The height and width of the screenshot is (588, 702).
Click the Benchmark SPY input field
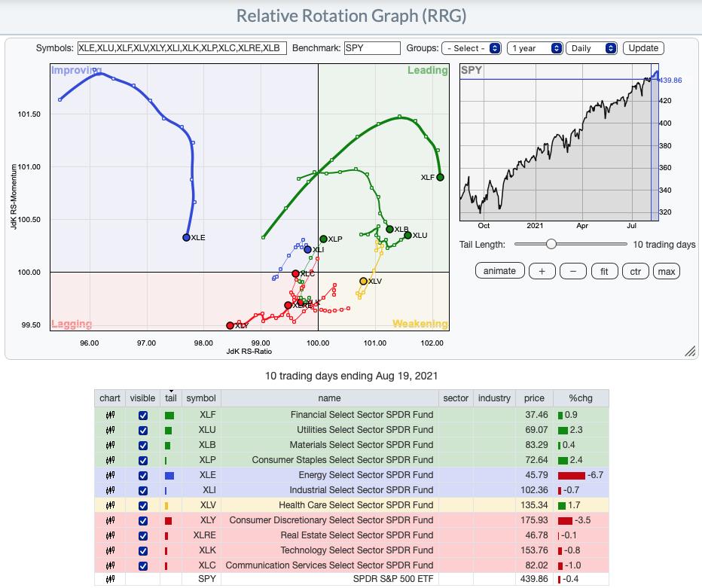pos(372,48)
